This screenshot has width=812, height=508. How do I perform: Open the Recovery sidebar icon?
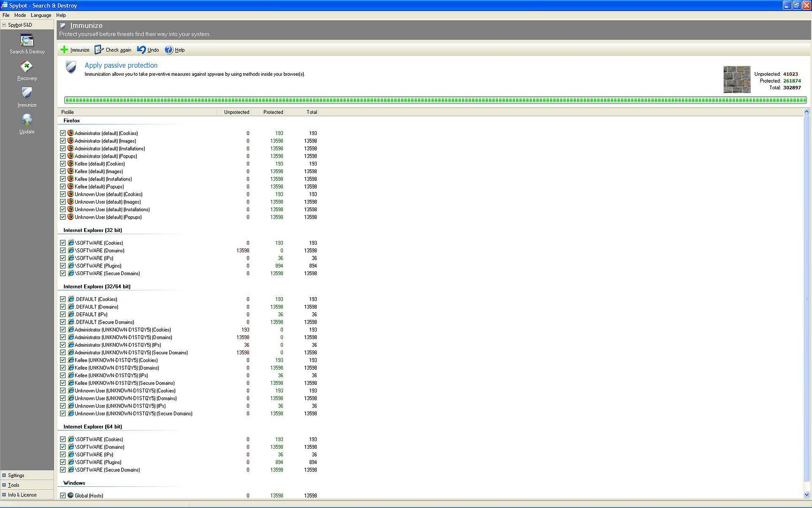point(27,67)
